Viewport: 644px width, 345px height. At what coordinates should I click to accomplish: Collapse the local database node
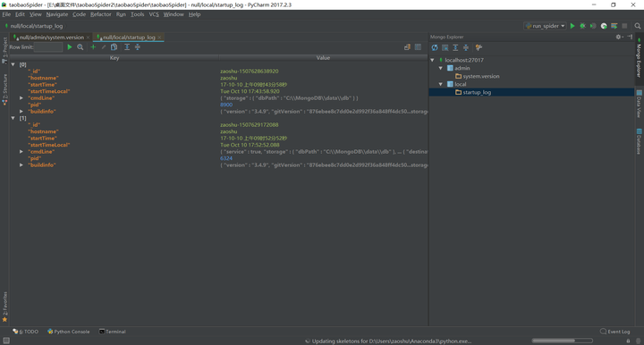point(441,84)
